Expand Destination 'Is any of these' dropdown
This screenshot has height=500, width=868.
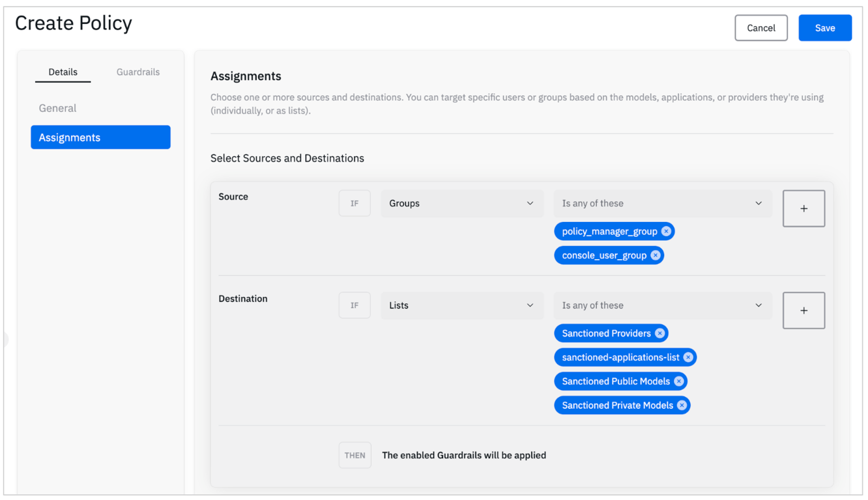662,305
